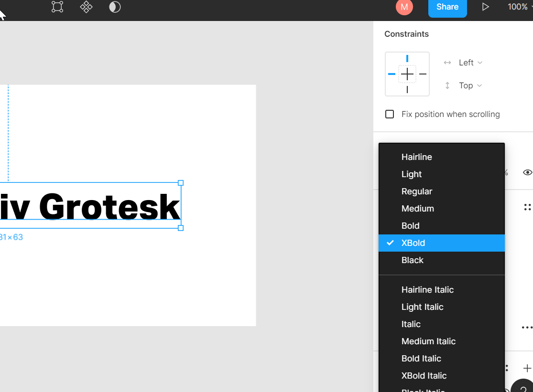
Task: Open the components icon in the top toolbar
Action: click(x=86, y=7)
